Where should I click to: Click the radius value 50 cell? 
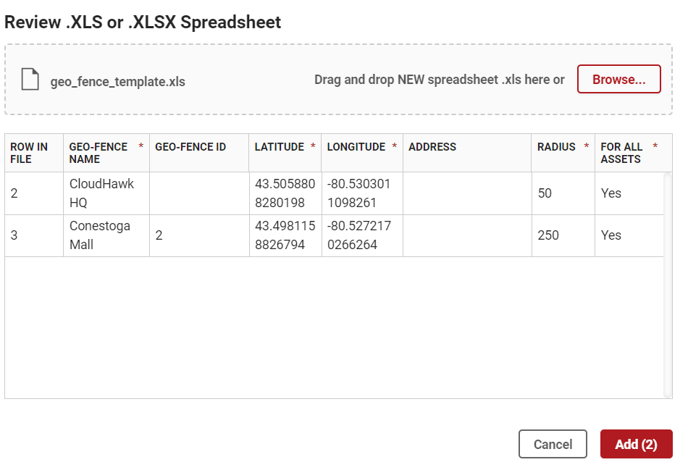[545, 193]
